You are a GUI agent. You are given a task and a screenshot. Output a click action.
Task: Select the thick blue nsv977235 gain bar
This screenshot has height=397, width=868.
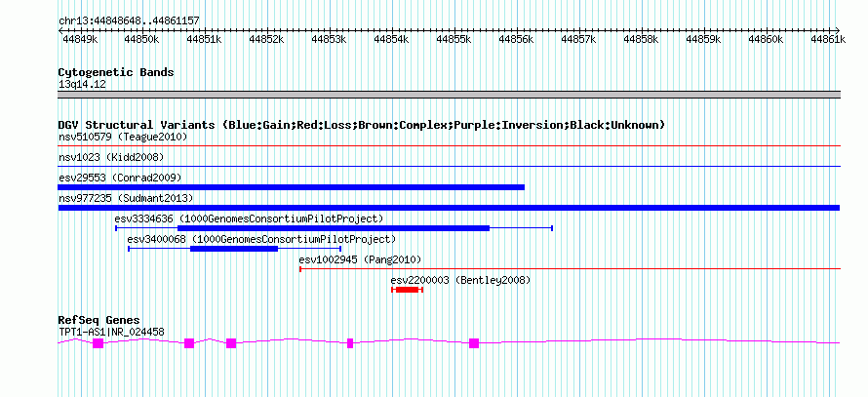[x=449, y=208]
